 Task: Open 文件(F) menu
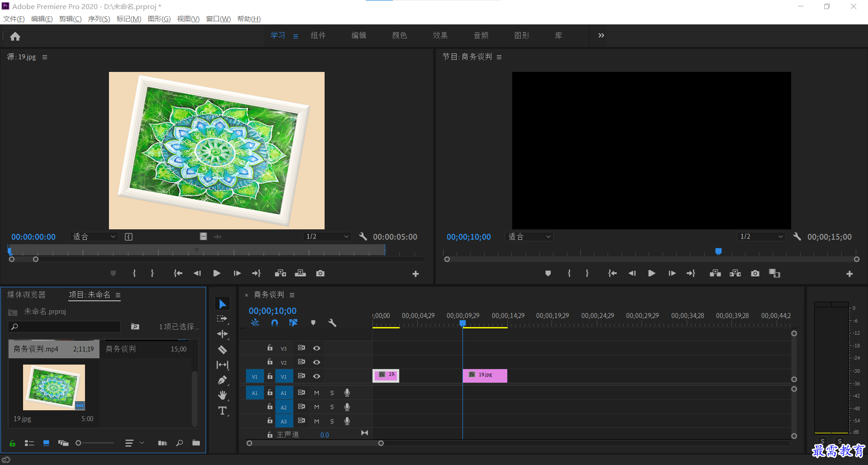click(x=14, y=19)
